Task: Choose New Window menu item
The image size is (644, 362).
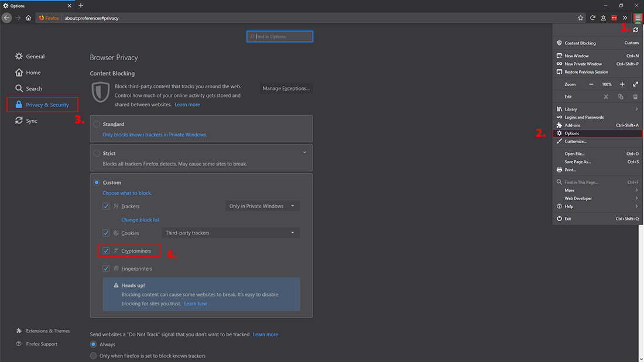Action: pyautogui.click(x=597, y=56)
